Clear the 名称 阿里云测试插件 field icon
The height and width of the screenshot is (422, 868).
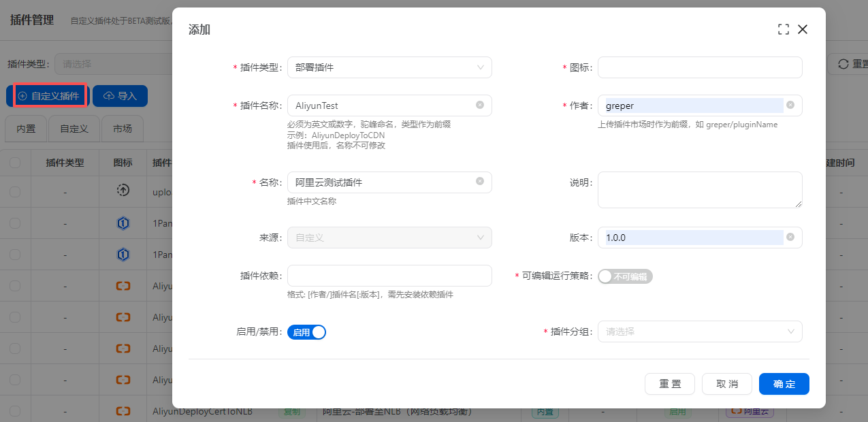pos(479,182)
